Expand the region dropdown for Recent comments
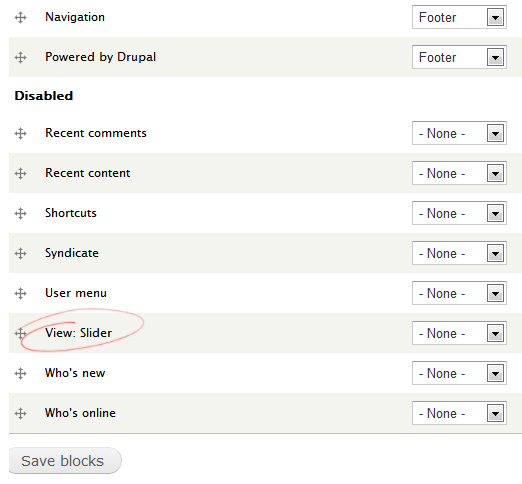The width and height of the screenshot is (522, 484). [459, 133]
